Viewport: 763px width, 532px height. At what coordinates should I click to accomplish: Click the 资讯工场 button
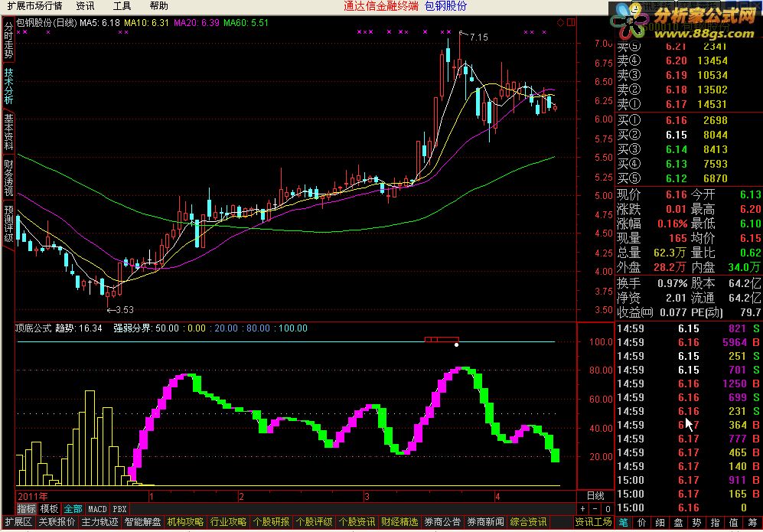[x=593, y=522]
